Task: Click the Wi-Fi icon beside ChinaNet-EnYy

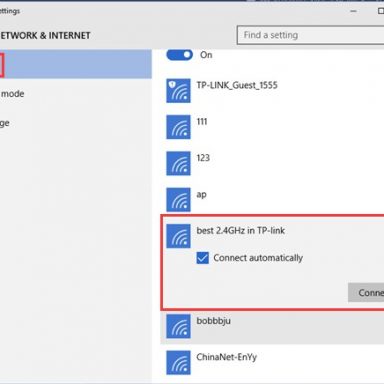Action: (178, 363)
